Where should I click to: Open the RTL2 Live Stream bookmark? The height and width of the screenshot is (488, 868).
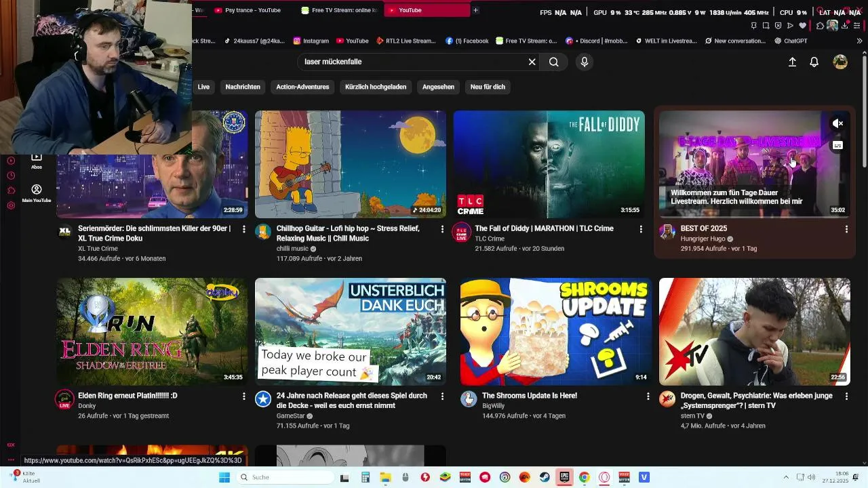pyautogui.click(x=406, y=41)
